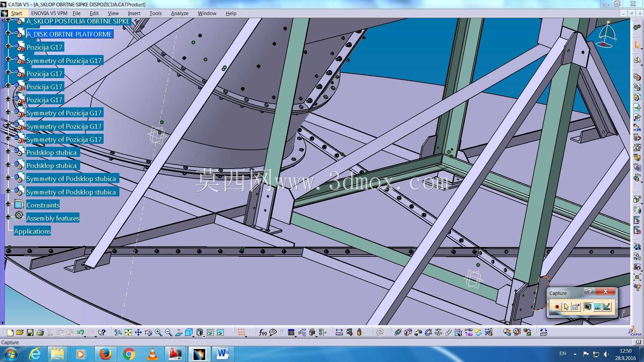Click the Update All icon
Image resolution: width=644 pixels, height=362 pixels.
(380, 333)
